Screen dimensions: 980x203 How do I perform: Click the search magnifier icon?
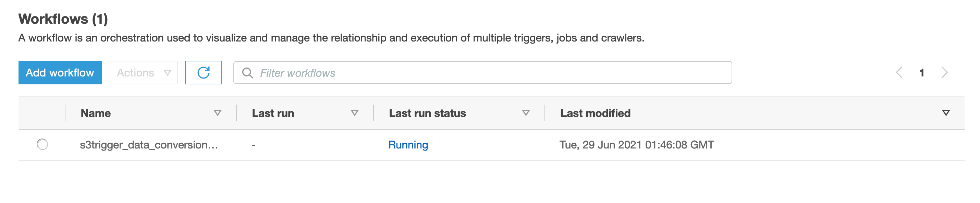(x=248, y=73)
